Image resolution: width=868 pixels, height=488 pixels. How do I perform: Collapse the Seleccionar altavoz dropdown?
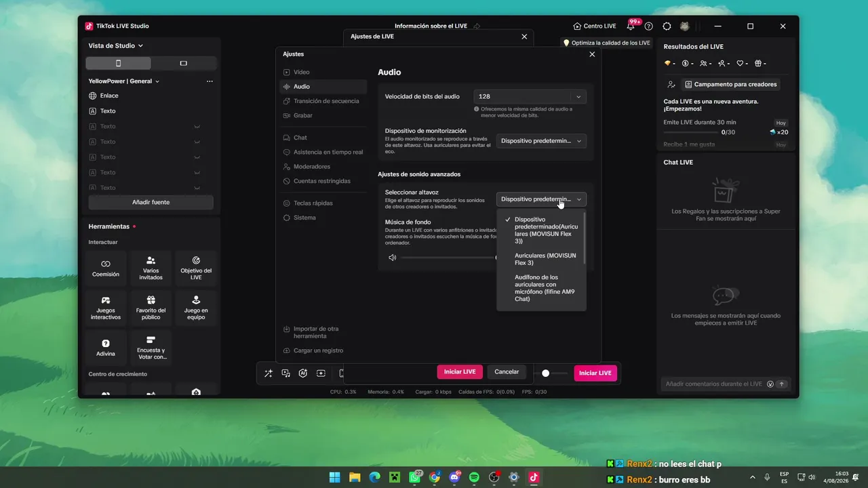[541, 199]
